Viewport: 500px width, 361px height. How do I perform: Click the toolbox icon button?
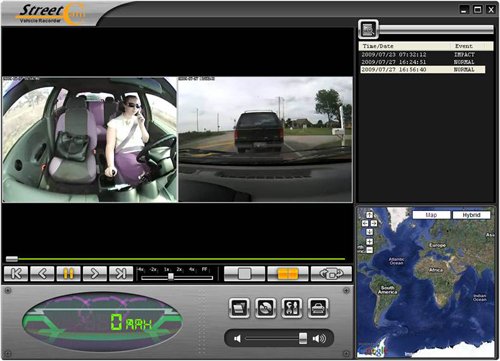318,308
